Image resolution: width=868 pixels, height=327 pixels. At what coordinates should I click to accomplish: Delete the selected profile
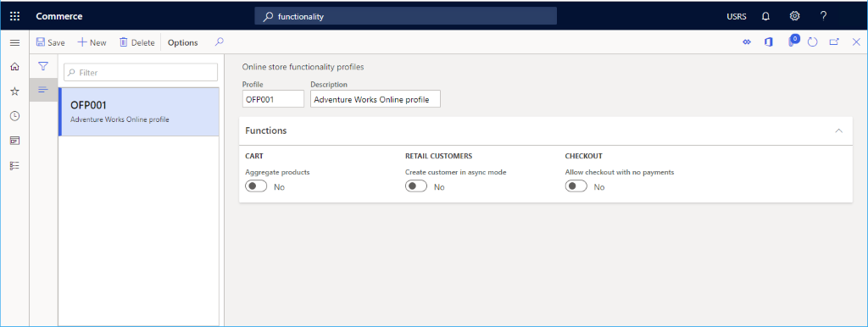click(136, 42)
